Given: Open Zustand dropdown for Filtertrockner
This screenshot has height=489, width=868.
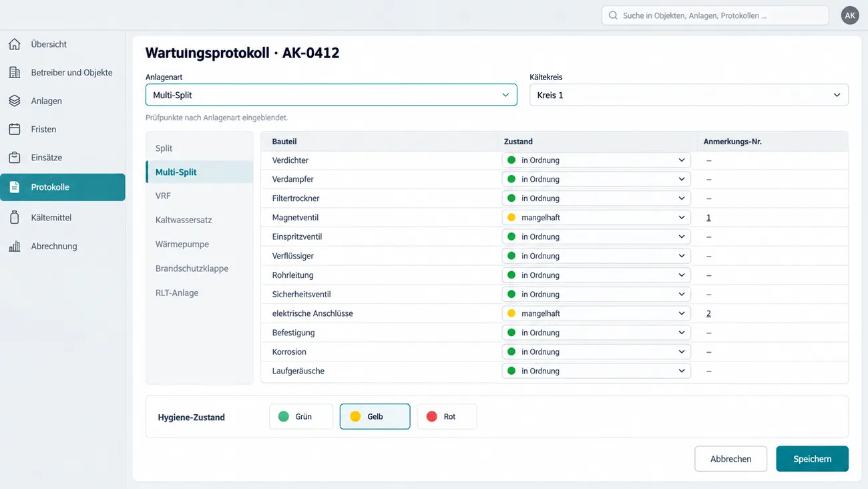Looking at the screenshot, I should 596,198.
